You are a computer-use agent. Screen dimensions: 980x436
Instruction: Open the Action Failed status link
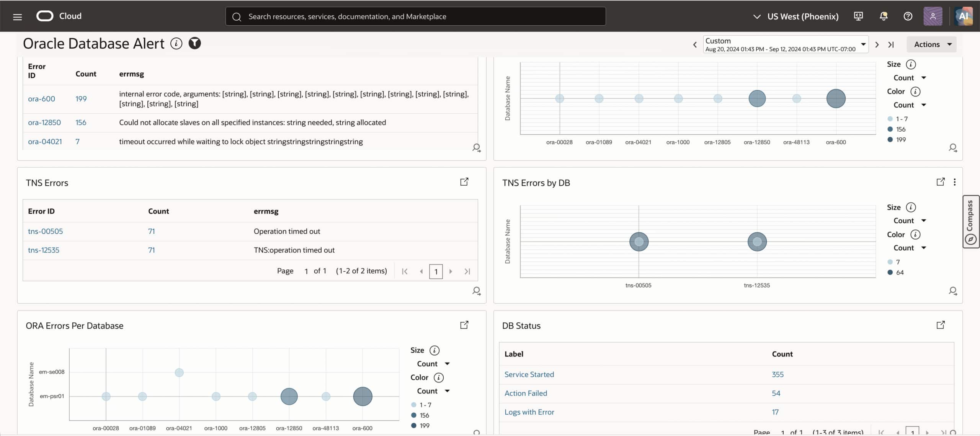(x=526, y=393)
